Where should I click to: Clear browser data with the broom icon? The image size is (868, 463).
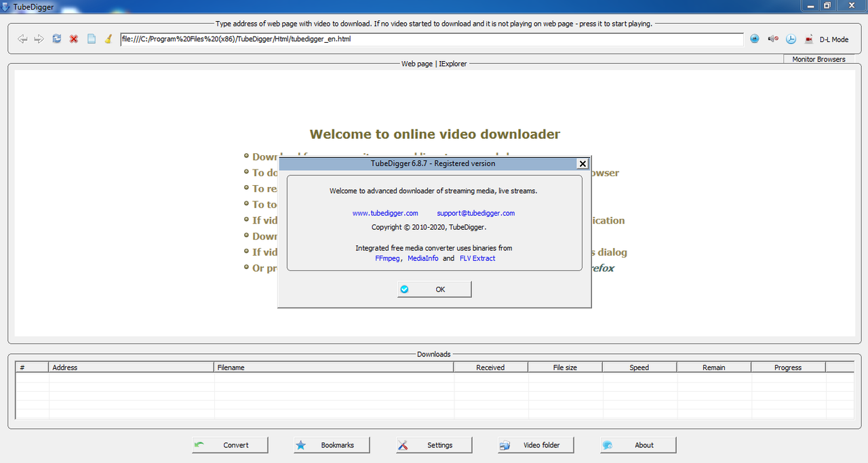pyautogui.click(x=108, y=39)
